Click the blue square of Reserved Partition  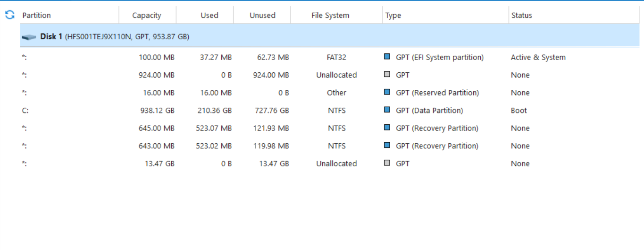click(x=387, y=92)
